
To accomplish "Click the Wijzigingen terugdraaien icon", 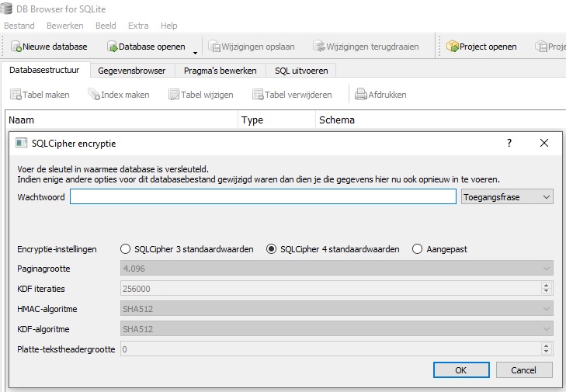I will pyautogui.click(x=319, y=47).
